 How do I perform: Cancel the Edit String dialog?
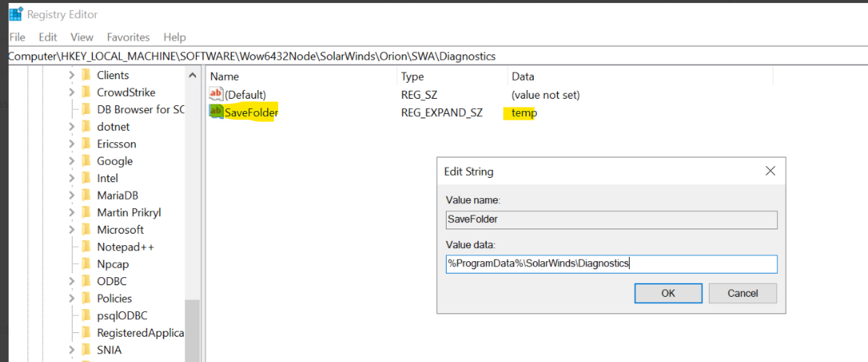click(743, 294)
